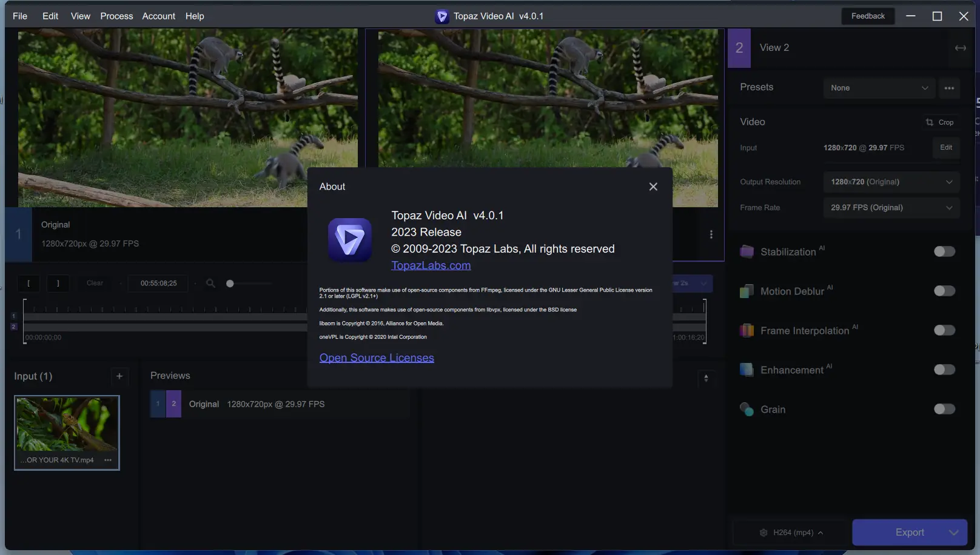The image size is (980, 555).
Task: Adjust the timeline zoom slider handle
Action: (x=230, y=284)
